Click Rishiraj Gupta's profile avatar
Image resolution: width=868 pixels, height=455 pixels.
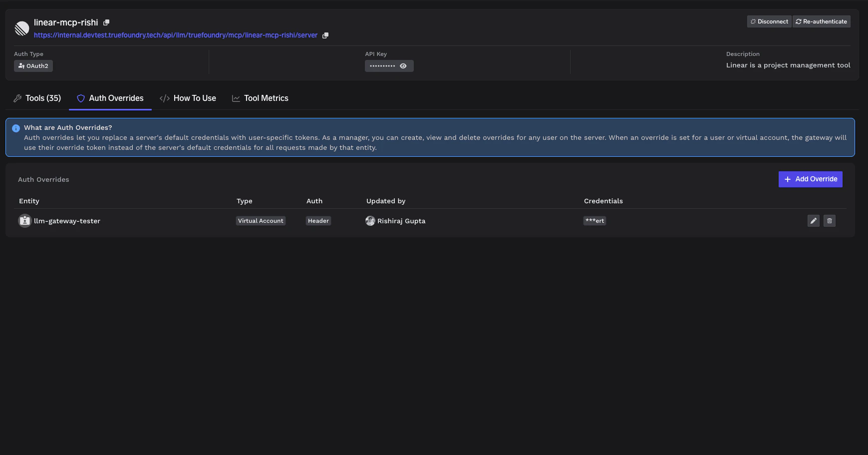(370, 220)
